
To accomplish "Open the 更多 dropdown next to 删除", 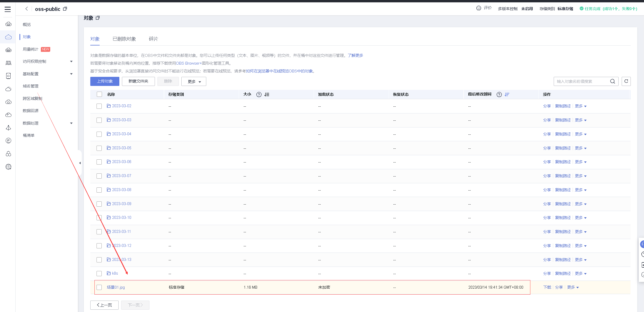I will [194, 82].
